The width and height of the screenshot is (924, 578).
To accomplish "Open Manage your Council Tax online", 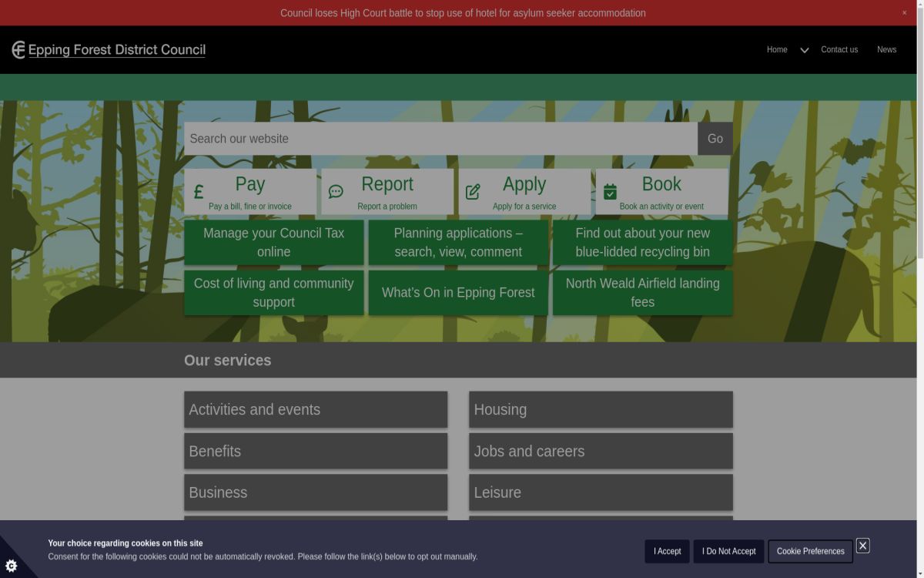I will (273, 242).
